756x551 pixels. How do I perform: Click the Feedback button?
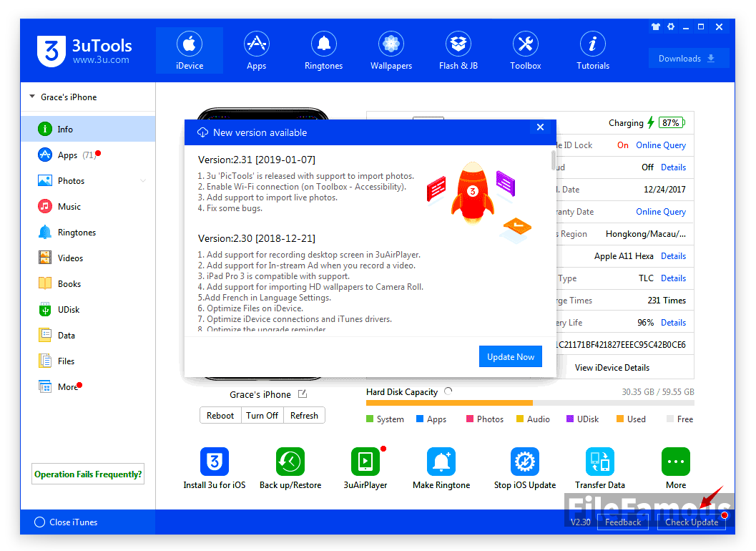click(623, 522)
